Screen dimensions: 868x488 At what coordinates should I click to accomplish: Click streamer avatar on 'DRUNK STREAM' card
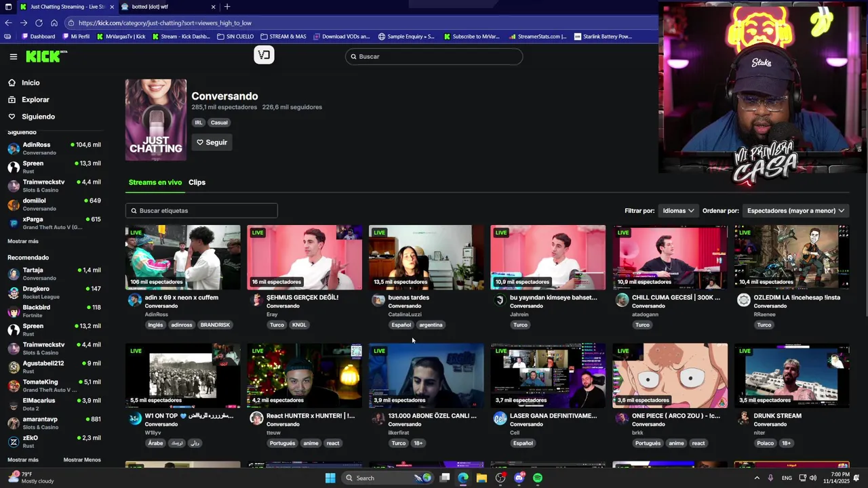(x=744, y=419)
